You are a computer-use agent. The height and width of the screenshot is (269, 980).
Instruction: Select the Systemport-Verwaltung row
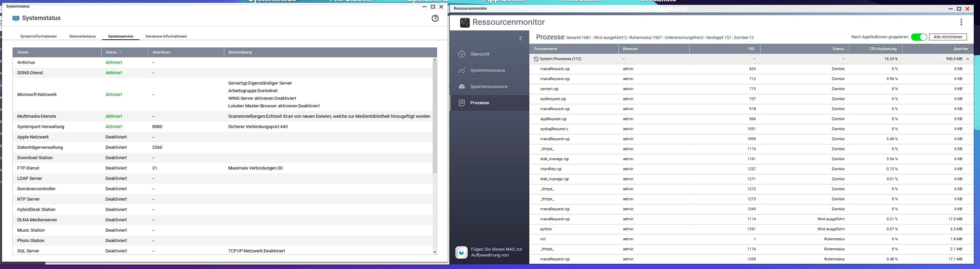222,127
